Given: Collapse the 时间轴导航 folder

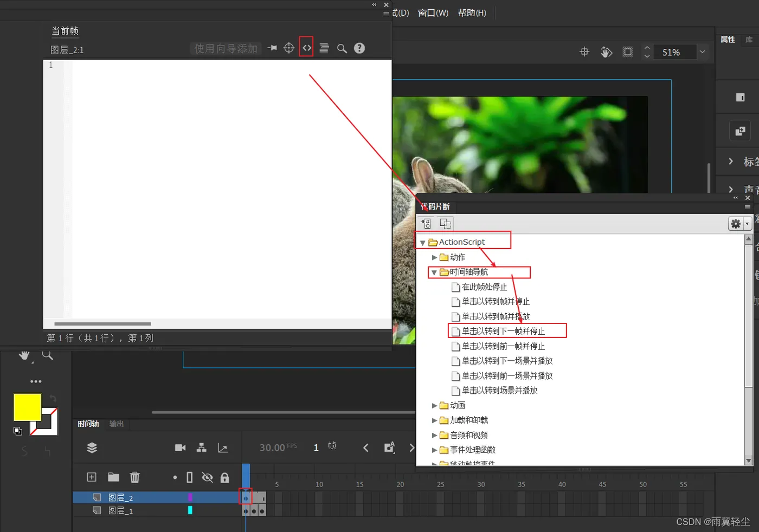Looking at the screenshot, I should pyautogui.click(x=434, y=273).
